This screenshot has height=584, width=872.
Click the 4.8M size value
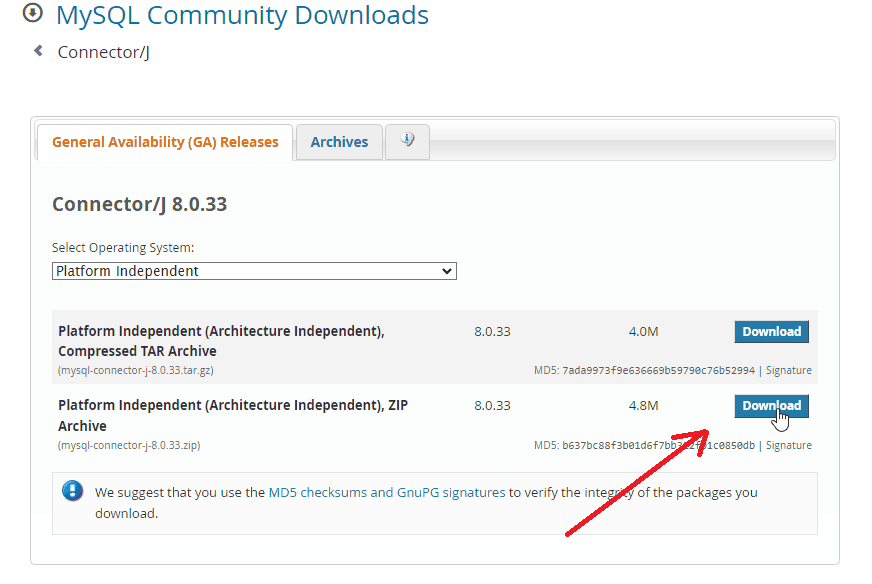point(643,406)
